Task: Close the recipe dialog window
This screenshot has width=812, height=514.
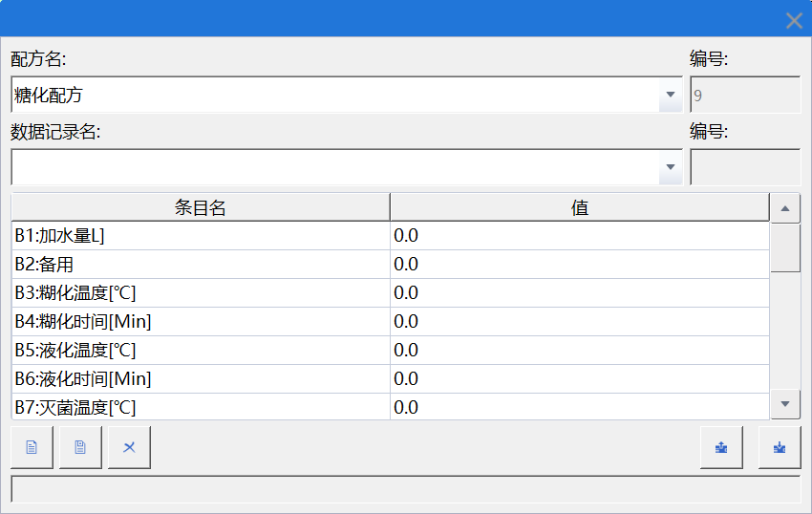Action: tap(793, 20)
